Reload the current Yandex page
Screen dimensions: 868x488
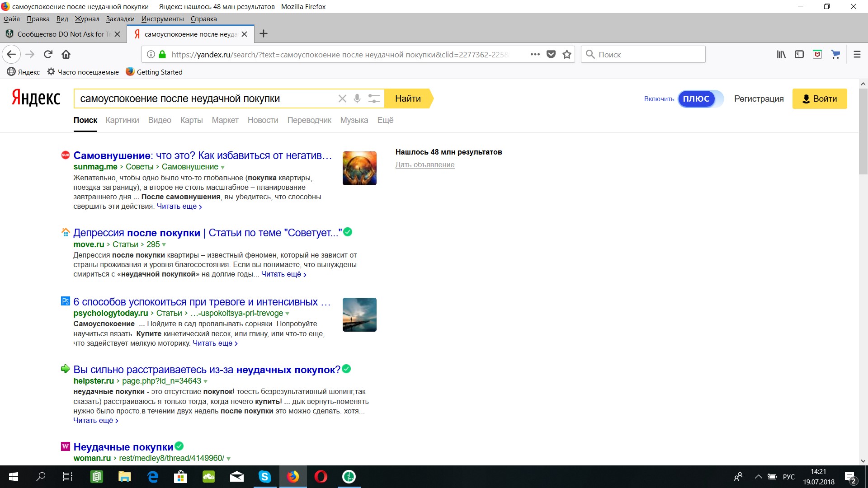tap(48, 54)
